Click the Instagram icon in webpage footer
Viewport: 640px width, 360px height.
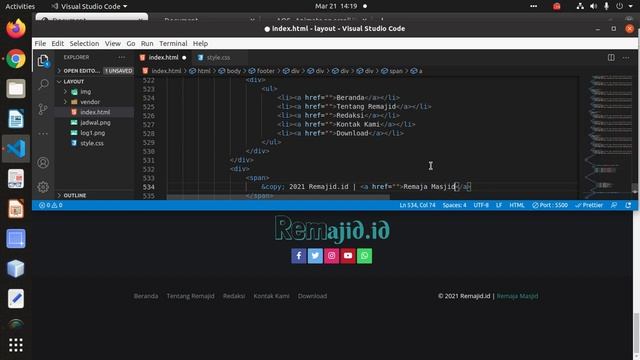(x=331, y=256)
